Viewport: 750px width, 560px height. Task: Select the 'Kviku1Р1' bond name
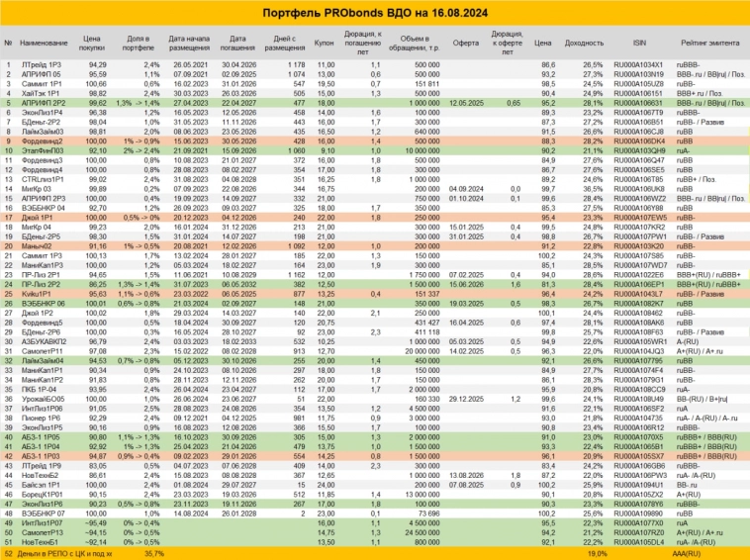pos(37,294)
